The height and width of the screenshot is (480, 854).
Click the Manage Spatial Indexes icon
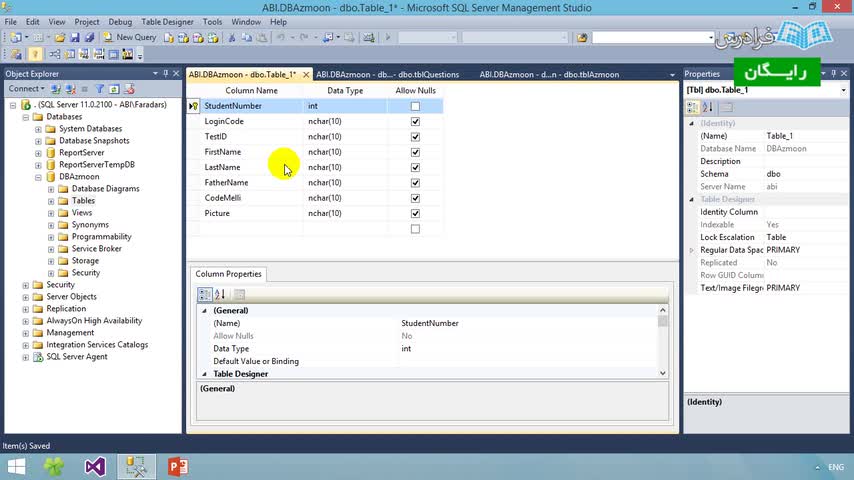click(x=128, y=54)
